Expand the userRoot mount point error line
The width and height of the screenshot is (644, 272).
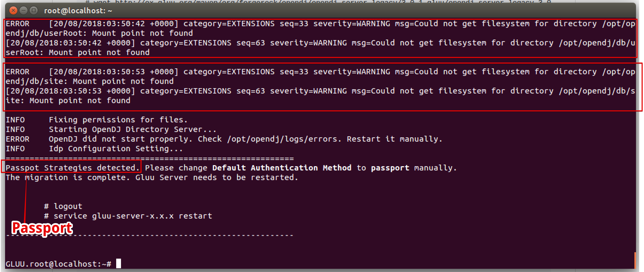(x=99, y=33)
